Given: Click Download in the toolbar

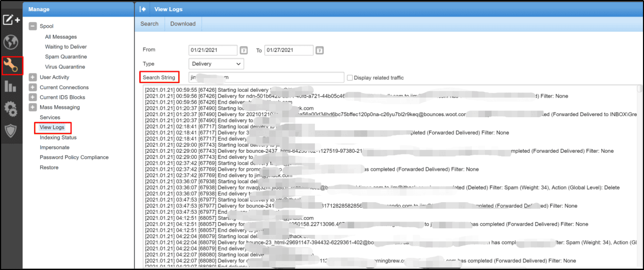Looking at the screenshot, I should [x=183, y=24].
